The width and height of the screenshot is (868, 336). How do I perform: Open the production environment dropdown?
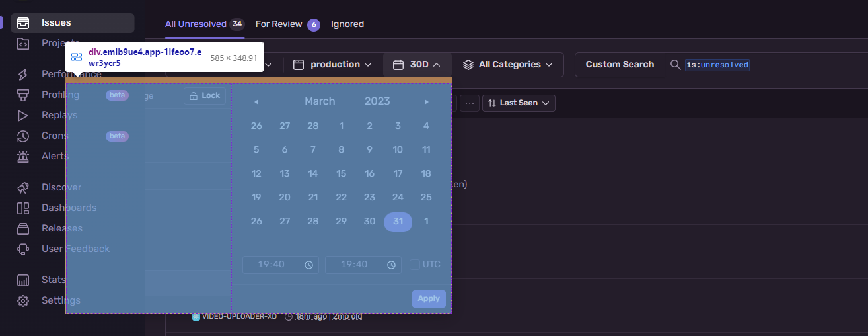tap(332, 65)
